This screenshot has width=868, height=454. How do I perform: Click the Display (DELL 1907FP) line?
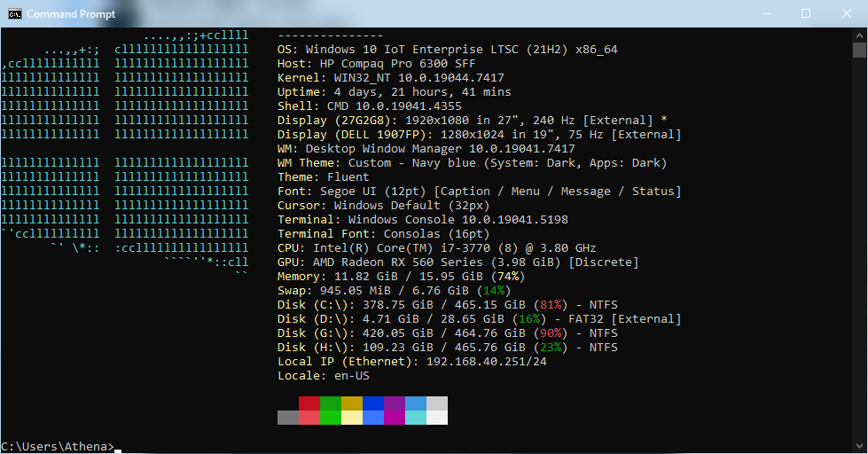pos(480,135)
